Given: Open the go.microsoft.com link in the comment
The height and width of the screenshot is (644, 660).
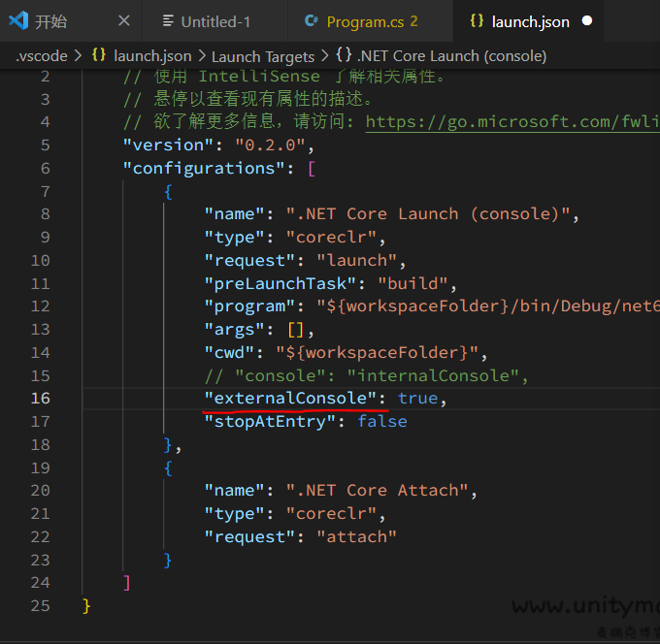Looking at the screenshot, I should (x=512, y=122).
